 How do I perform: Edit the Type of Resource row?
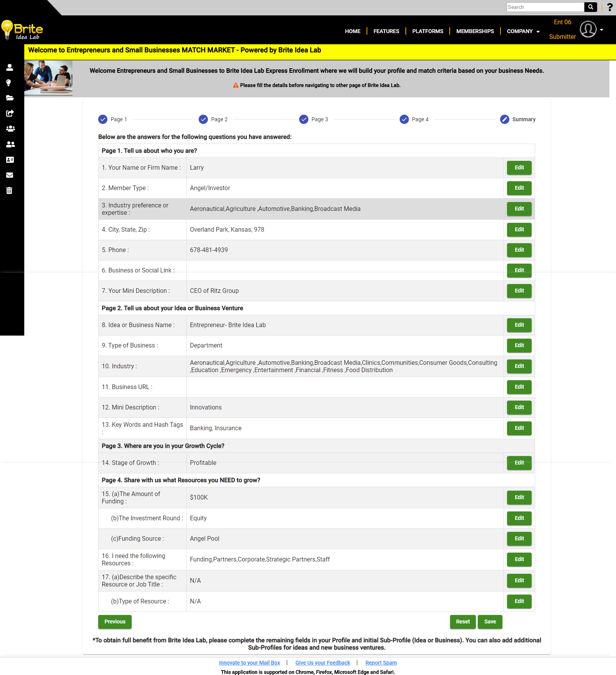519,601
